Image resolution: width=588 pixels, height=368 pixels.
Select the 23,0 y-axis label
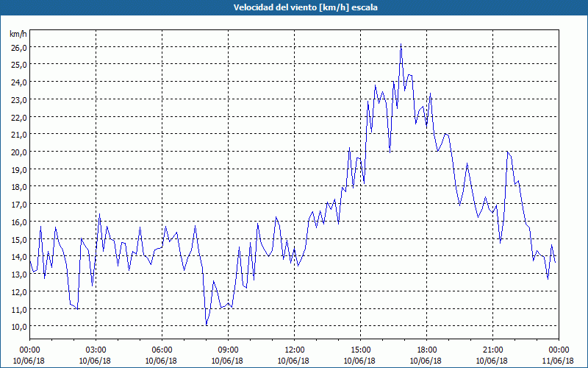18,99
